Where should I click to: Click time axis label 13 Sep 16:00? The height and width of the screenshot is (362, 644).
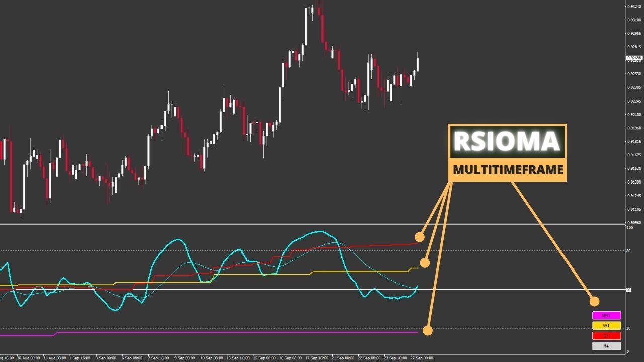[x=237, y=358]
